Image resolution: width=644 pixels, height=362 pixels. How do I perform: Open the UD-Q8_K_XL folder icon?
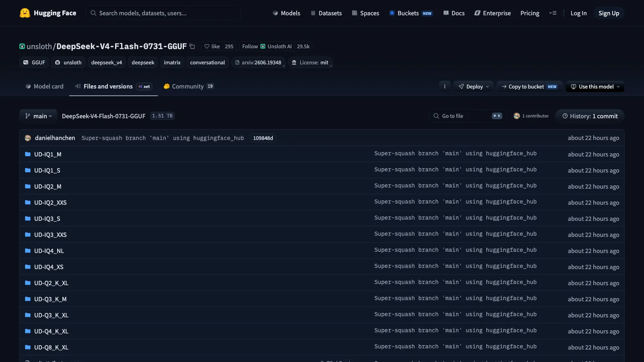(x=28, y=347)
